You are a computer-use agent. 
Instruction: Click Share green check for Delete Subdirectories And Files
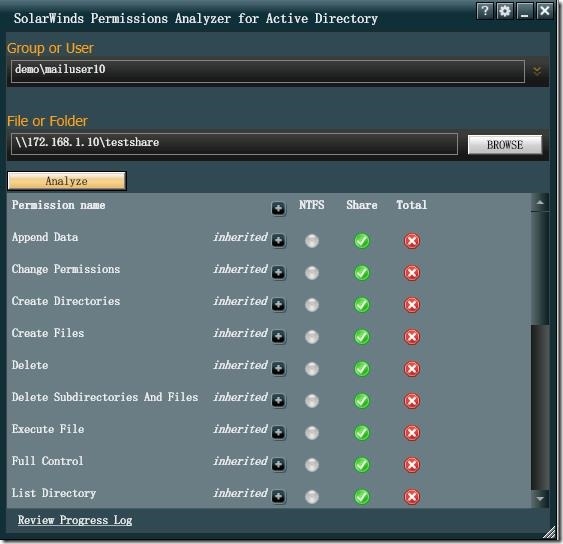coord(362,400)
